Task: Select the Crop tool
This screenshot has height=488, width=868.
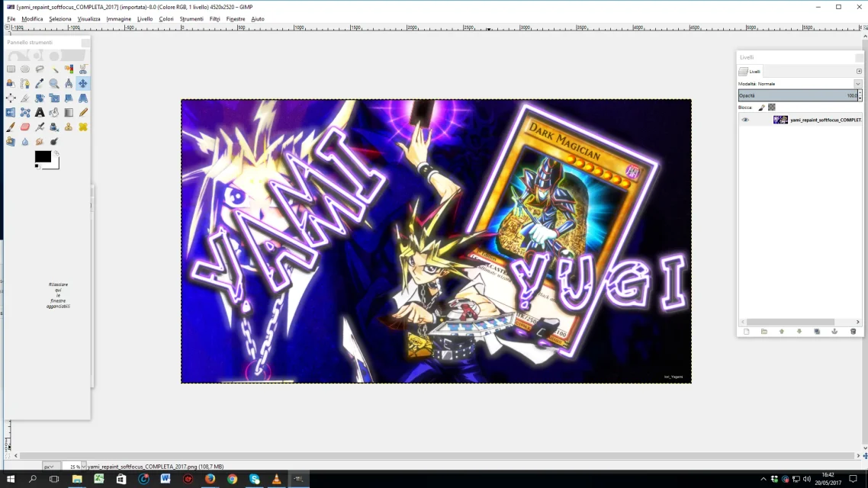Action: coord(25,98)
